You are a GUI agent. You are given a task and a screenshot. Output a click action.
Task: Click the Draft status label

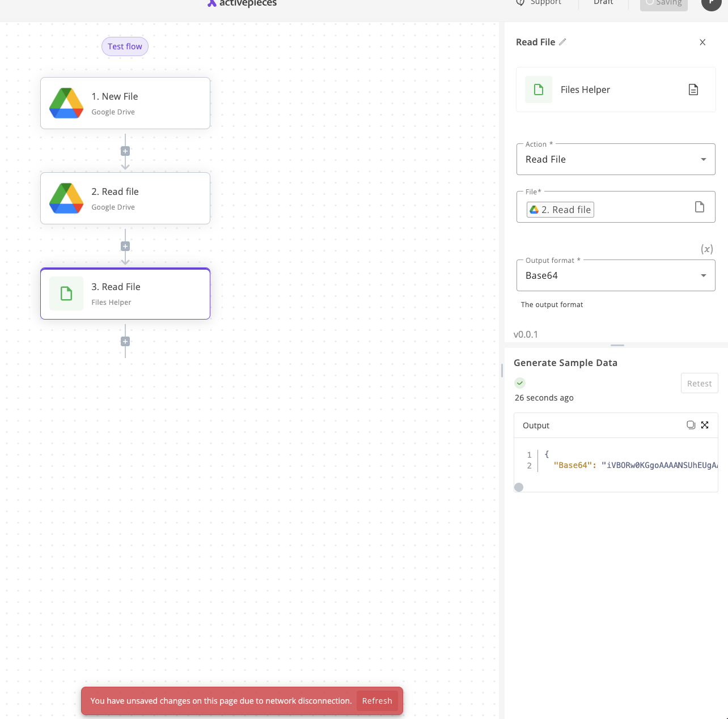(603, 2)
